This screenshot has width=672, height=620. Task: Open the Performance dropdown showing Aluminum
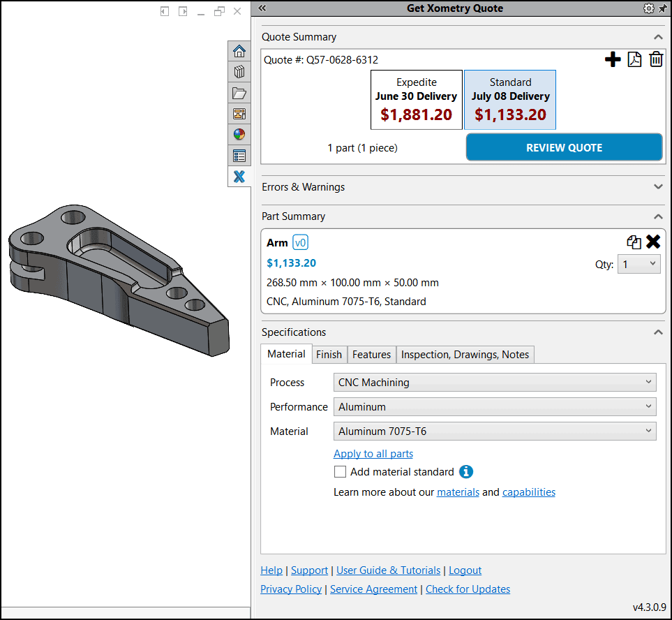tap(495, 406)
